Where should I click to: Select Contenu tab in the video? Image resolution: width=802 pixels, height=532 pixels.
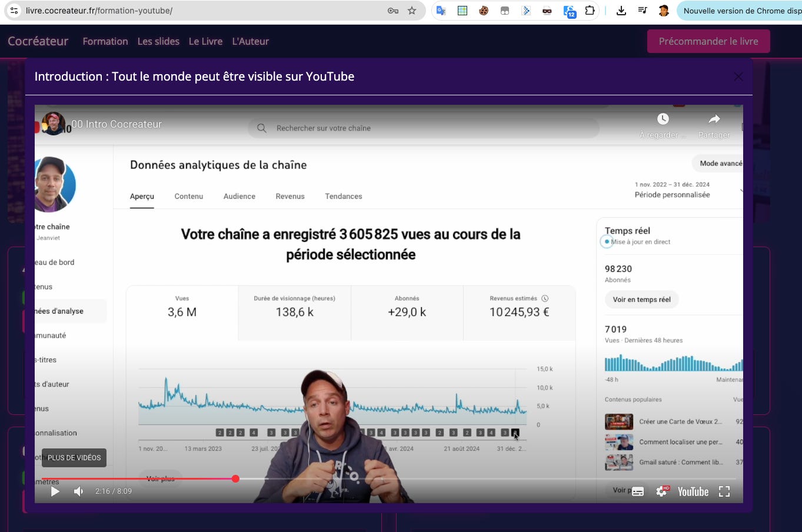point(189,197)
